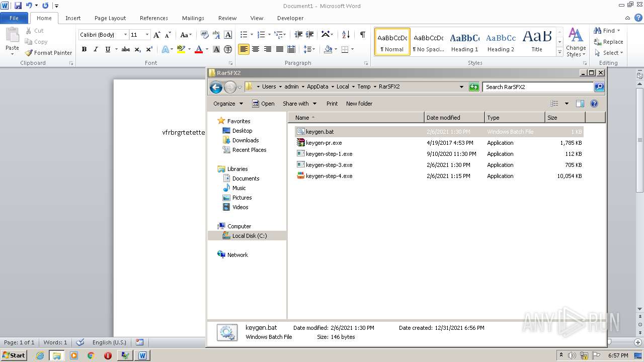Click the Format Painter tool
644x362 pixels.
pos(48,53)
